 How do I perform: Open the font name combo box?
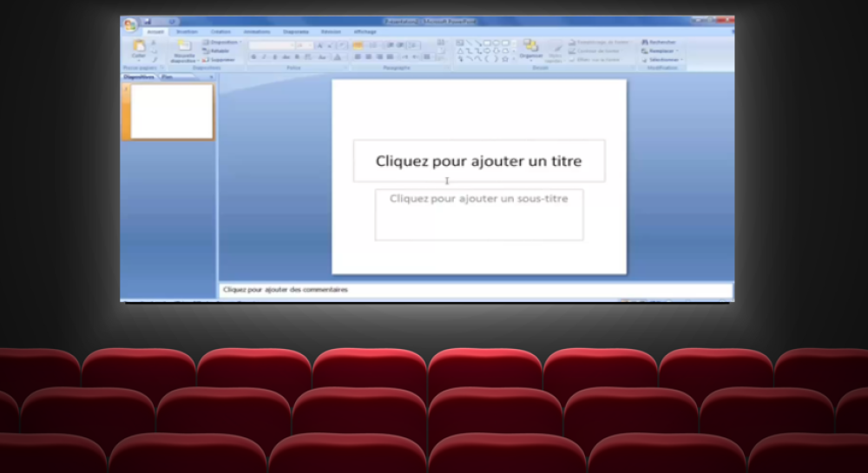click(272, 45)
